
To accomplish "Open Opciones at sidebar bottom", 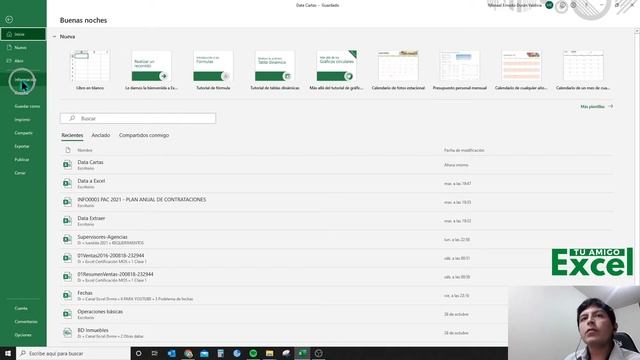I will point(23,335).
